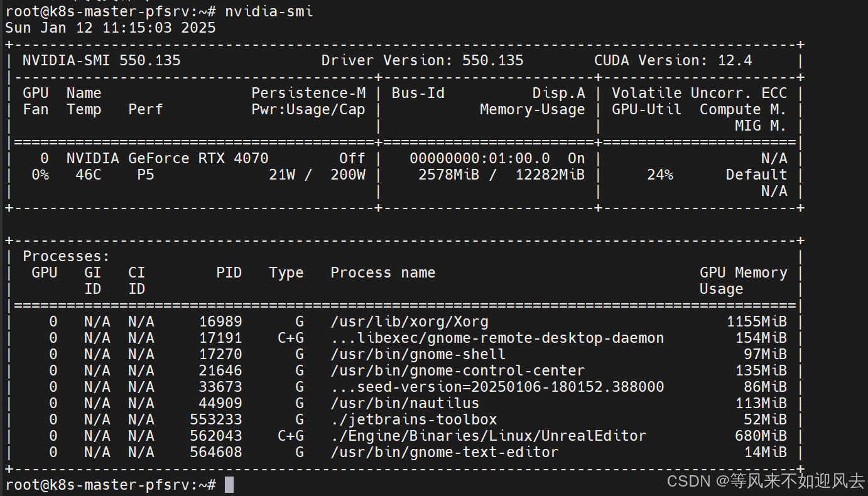Select PID 564608
Viewport: 868px width, 496px height.
click(x=216, y=452)
